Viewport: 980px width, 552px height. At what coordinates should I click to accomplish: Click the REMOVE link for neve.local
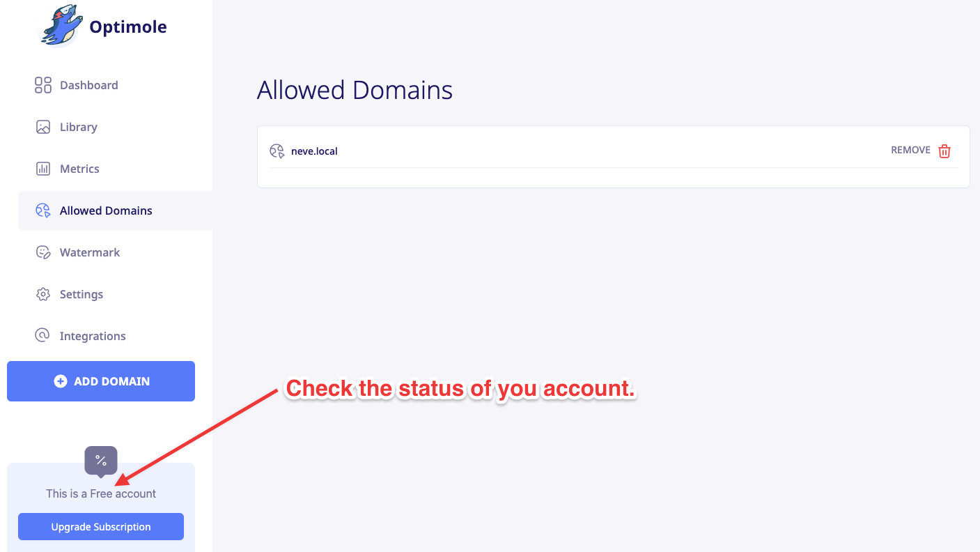tap(910, 151)
